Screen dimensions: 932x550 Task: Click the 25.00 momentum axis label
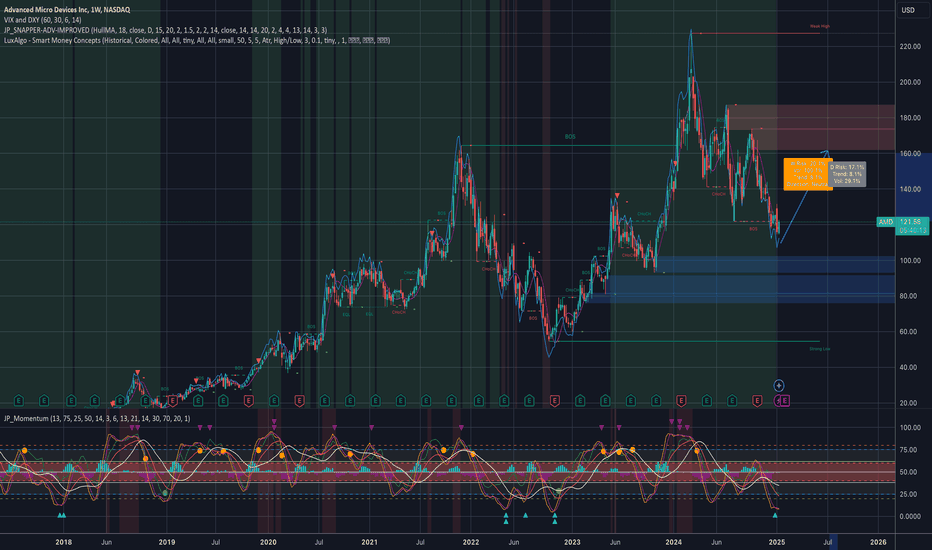(910, 494)
